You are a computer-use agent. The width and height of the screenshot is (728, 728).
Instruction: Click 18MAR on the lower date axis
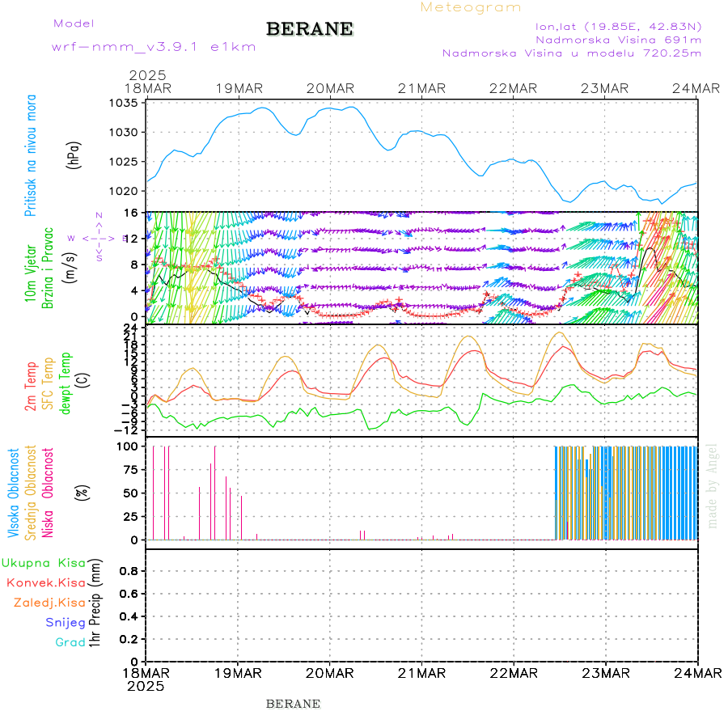pyautogui.click(x=146, y=673)
